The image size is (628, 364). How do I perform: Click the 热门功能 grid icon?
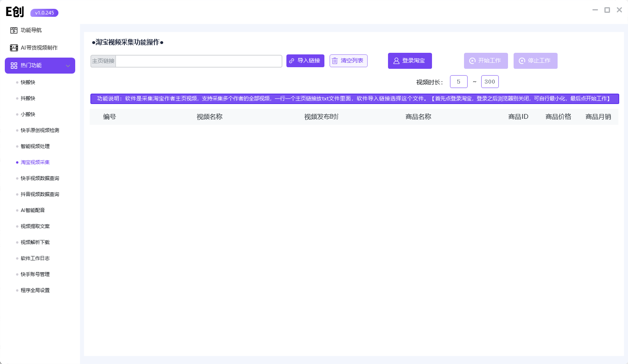14,66
